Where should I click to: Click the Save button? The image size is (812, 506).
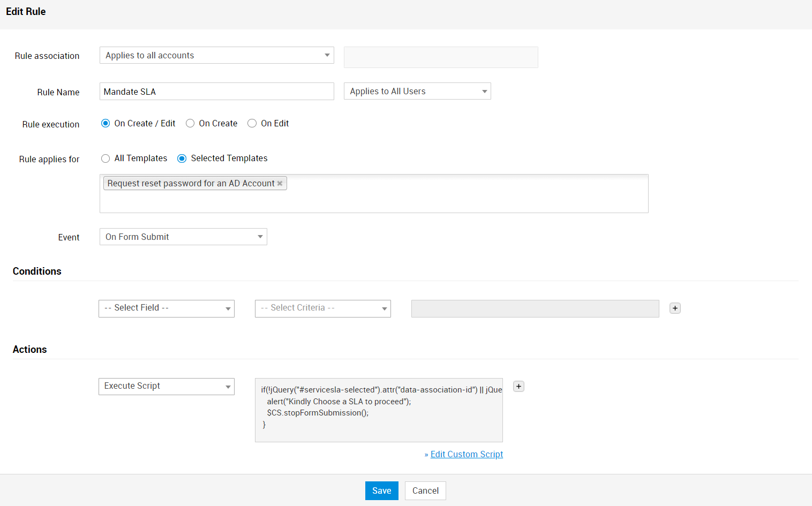[381, 490]
